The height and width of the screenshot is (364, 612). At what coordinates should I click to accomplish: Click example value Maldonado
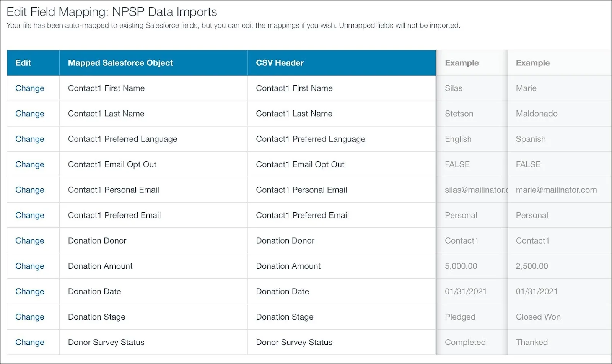[x=537, y=114]
